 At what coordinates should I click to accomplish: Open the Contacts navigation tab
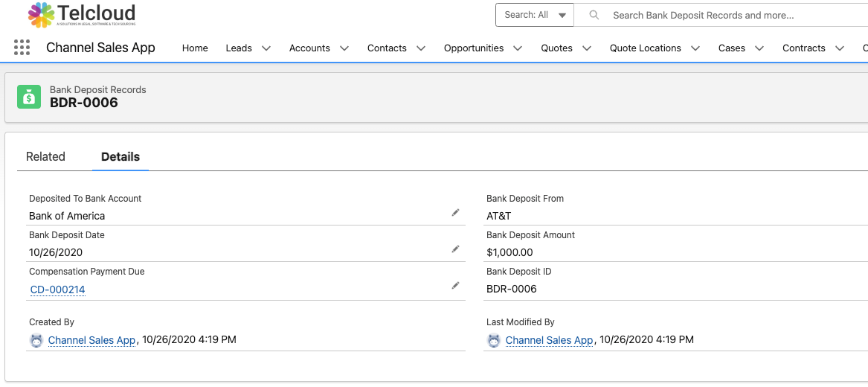387,48
